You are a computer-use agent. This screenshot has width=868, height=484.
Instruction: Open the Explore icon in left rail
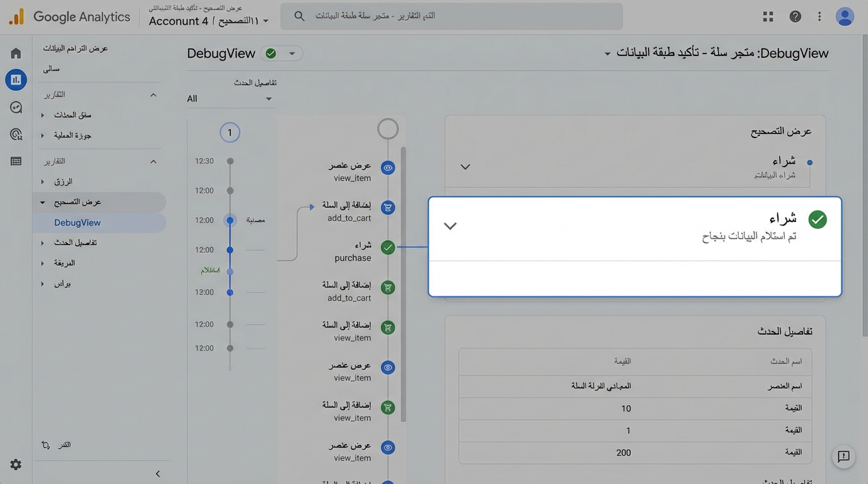click(16, 107)
